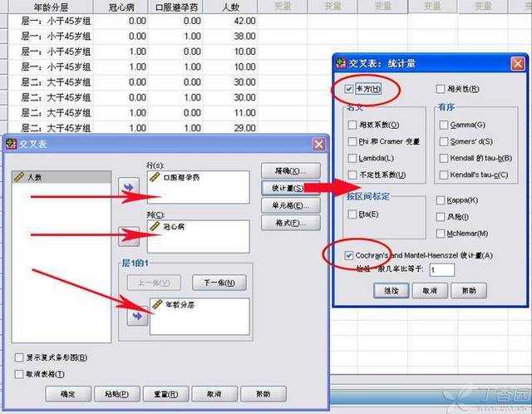Click the arrow button beside the Column(s) box
The image size is (532, 414).
tap(129, 237)
